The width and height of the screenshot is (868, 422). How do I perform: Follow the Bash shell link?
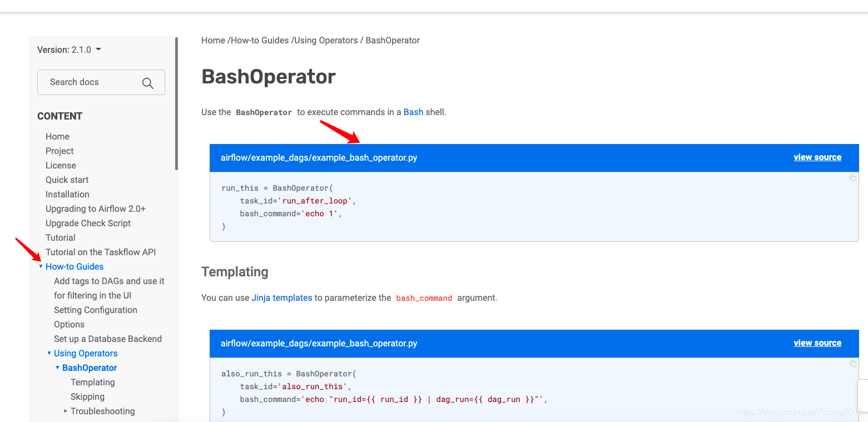click(413, 112)
